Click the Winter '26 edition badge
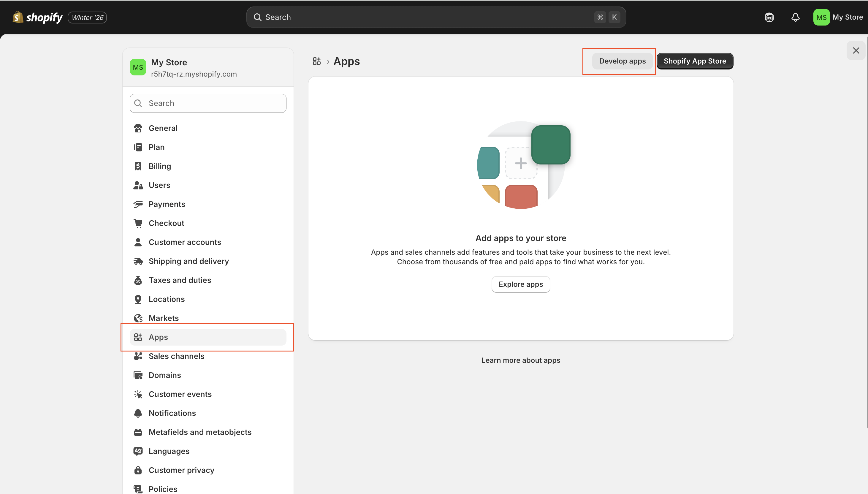The width and height of the screenshot is (868, 494). point(88,17)
